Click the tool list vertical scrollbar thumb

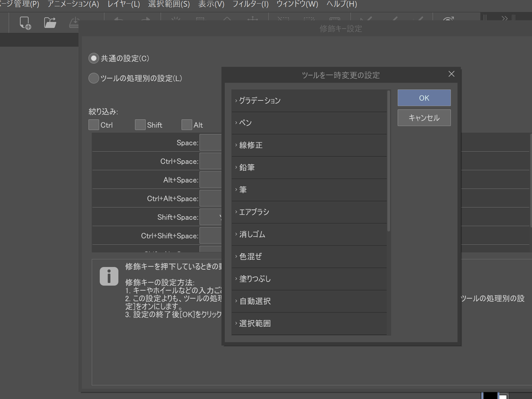click(389, 161)
